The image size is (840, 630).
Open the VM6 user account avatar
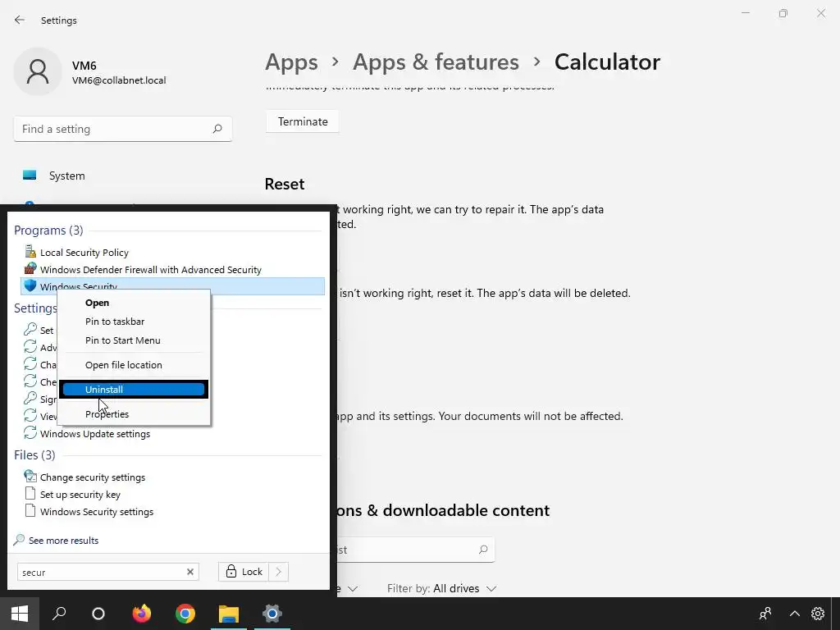click(x=38, y=71)
